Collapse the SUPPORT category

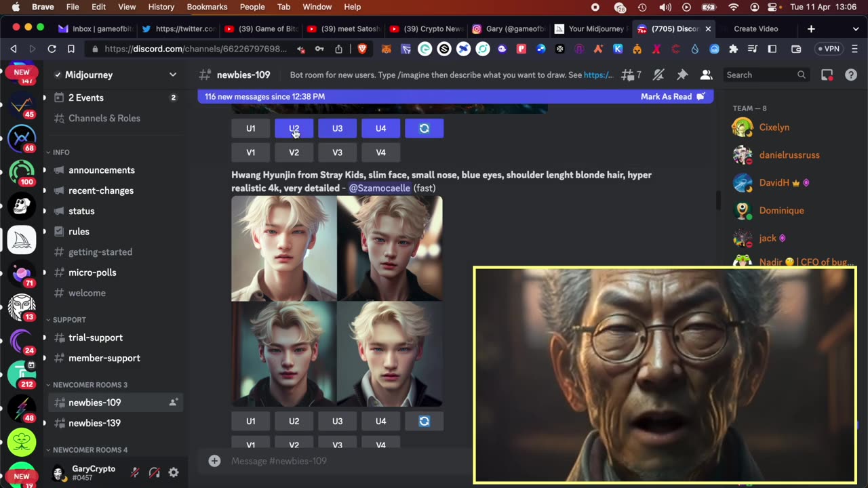[x=66, y=320]
